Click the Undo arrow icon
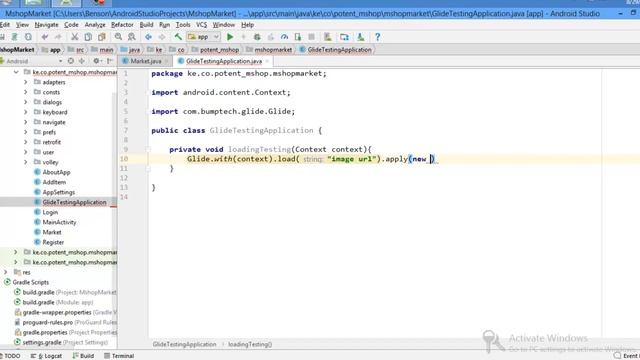 point(44,37)
